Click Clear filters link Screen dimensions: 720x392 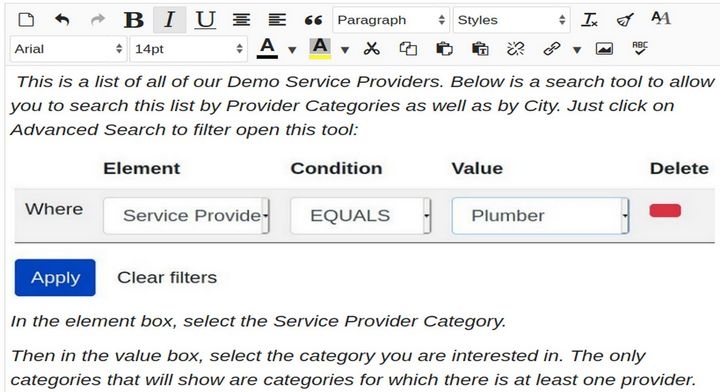pyautogui.click(x=167, y=277)
